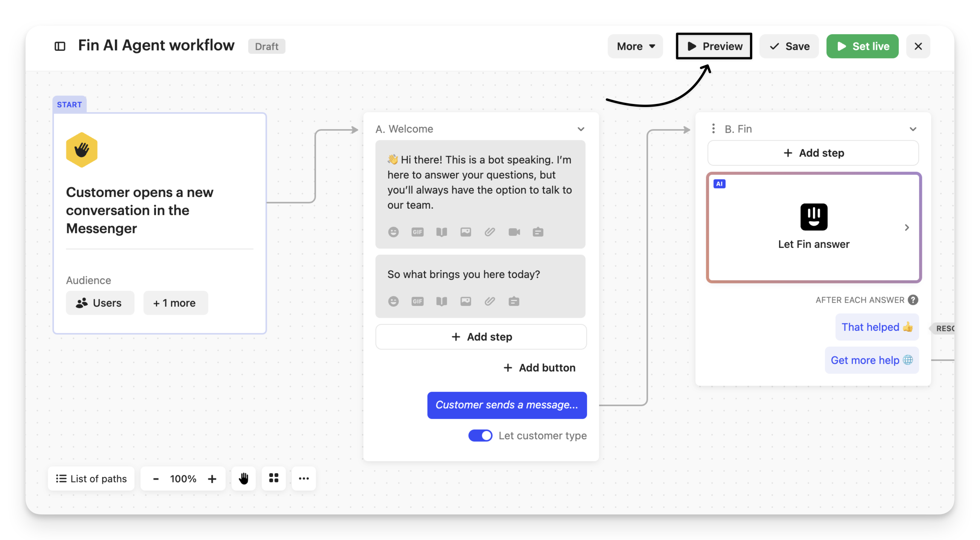Image resolution: width=980 pixels, height=540 pixels.
Task: Click the yellow hand trigger icon
Action: point(82,150)
